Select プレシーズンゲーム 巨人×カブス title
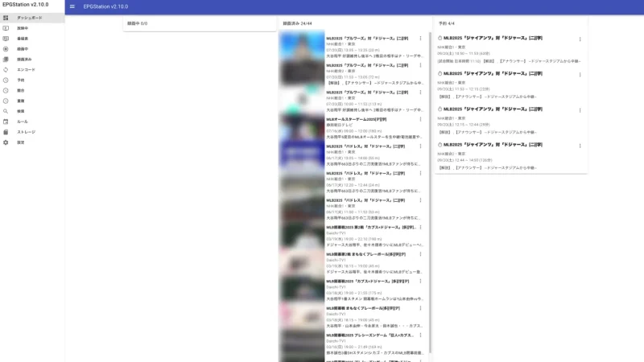 point(370,335)
